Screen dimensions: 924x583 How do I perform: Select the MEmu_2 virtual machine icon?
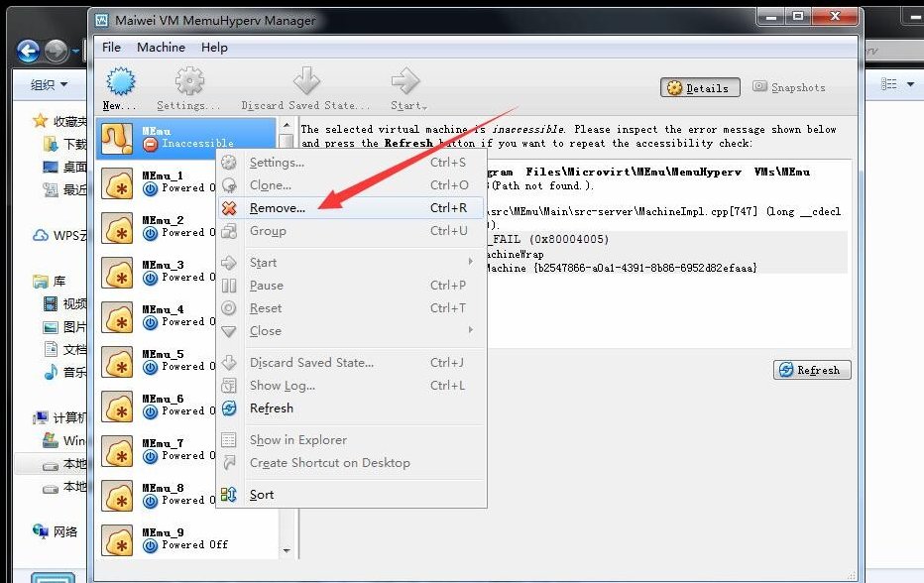117,227
